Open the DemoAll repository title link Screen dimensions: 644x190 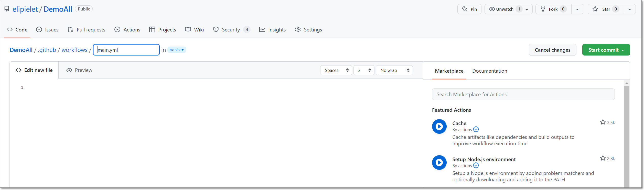coord(58,9)
